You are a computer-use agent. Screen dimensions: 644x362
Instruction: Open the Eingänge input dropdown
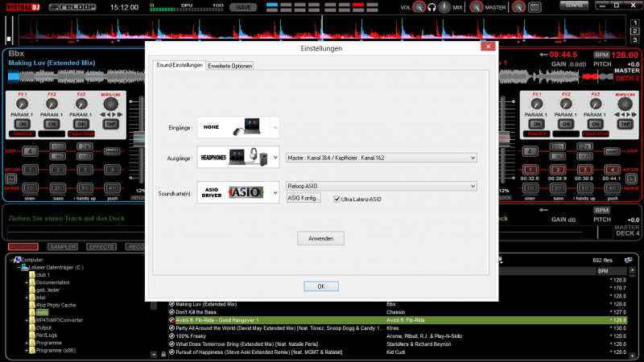[x=238, y=127]
